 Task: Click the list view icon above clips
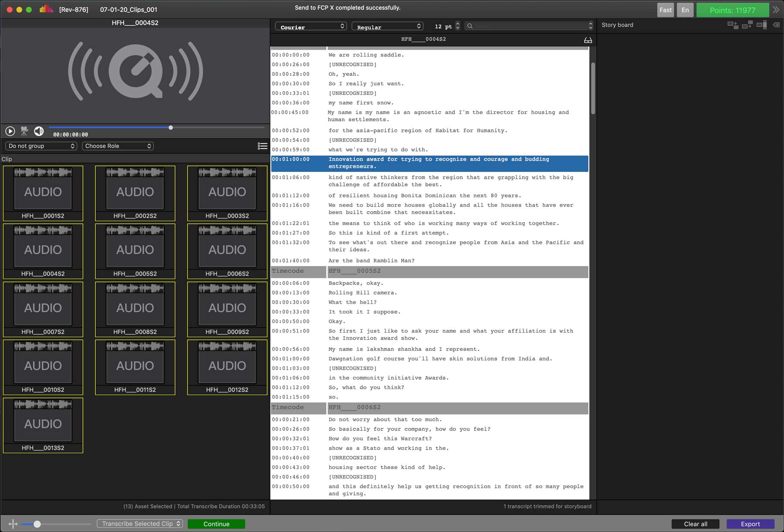(262, 146)
